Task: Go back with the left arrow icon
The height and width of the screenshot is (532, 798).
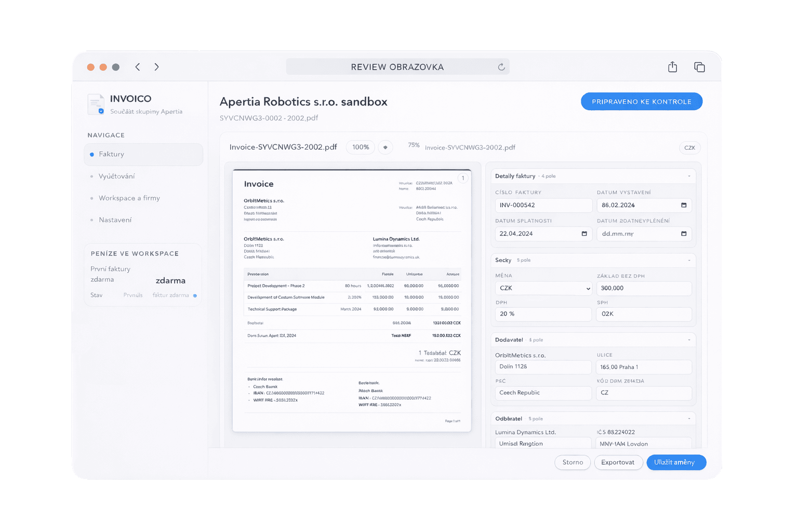Action: click(138, 67)
